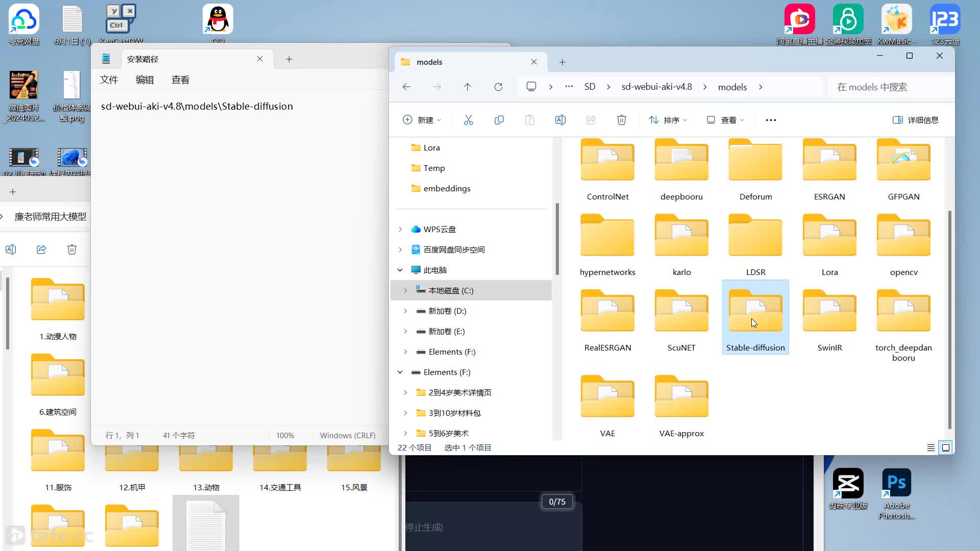Click the Copy icon in models window toolbar
Image resolution: width=980 pixels, height=551 pixels.
coord(499,120)
